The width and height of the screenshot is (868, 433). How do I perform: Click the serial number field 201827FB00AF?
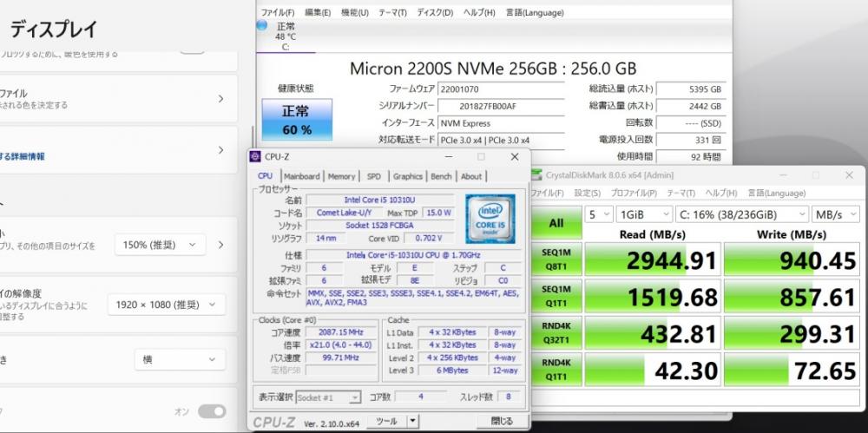tap(501, 106)
